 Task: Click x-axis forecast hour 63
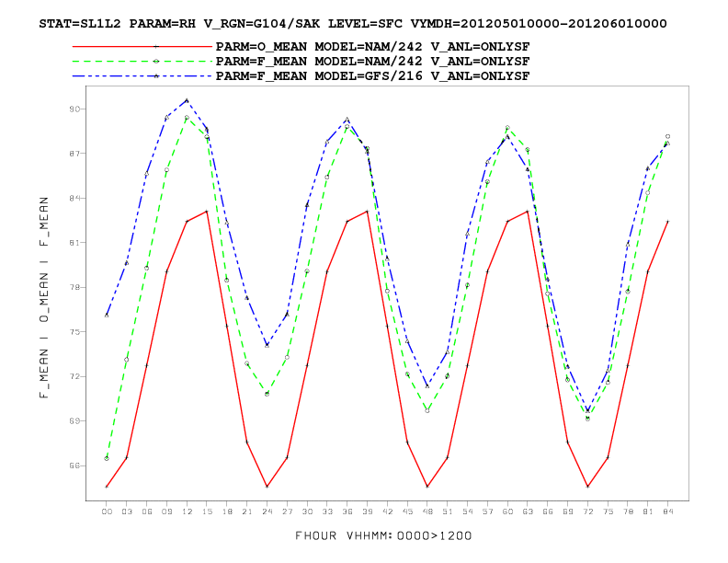coord(528,511)
